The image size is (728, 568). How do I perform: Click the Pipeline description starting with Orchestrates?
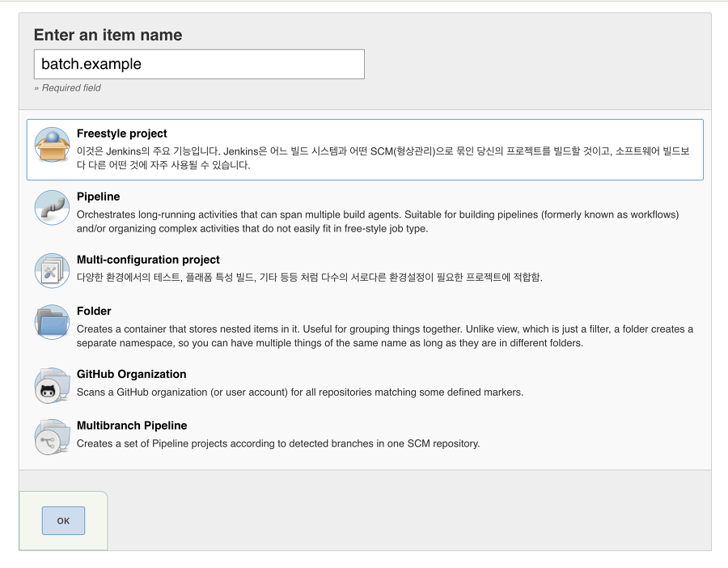pos(378,222)
